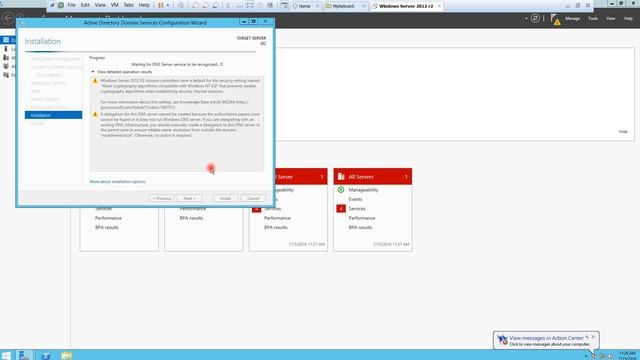
Task: Click the VMware pause VM icon
Action: [161, 5]
